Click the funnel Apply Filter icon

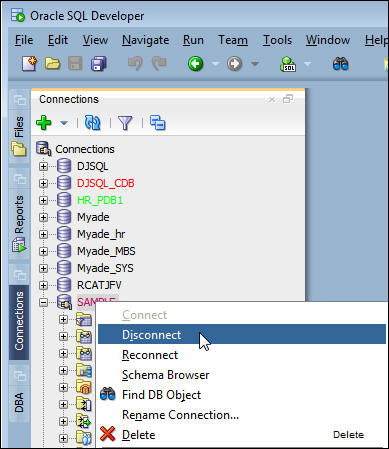pyautogui.click(x=125, y=123)
